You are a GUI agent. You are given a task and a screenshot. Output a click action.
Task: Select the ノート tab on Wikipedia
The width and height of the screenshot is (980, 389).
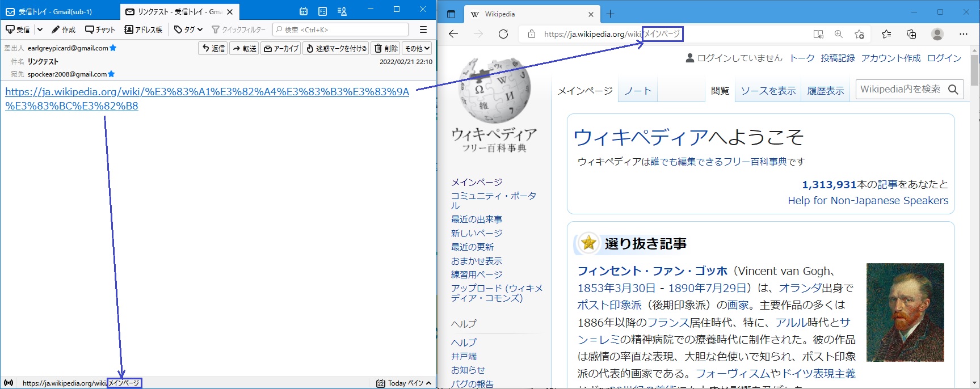coord(638,91)
